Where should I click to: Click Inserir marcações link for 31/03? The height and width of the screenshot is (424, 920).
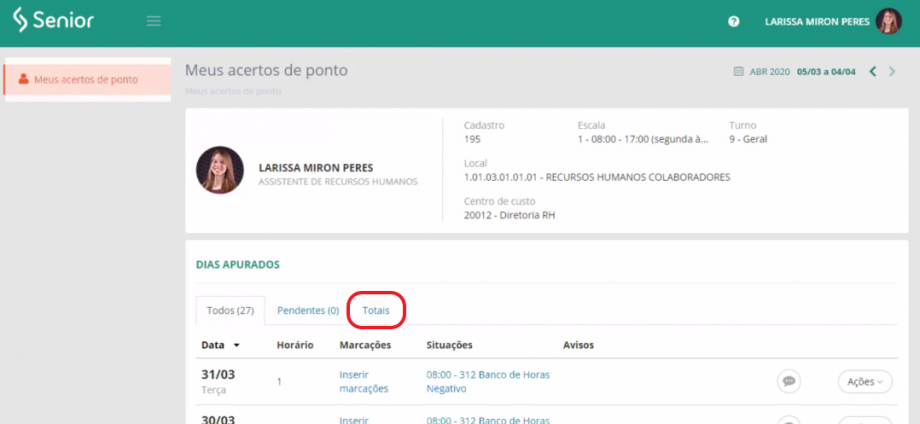tap(364, 381)
